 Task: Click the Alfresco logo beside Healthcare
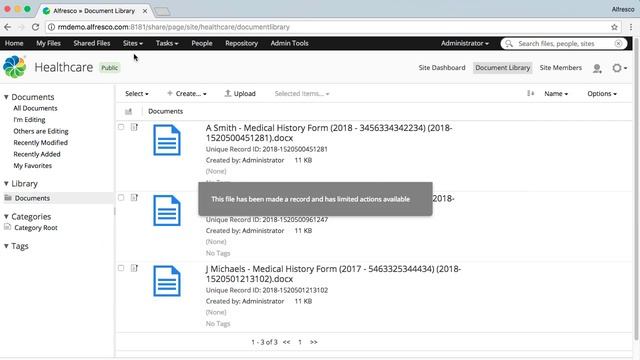(15, 67)
